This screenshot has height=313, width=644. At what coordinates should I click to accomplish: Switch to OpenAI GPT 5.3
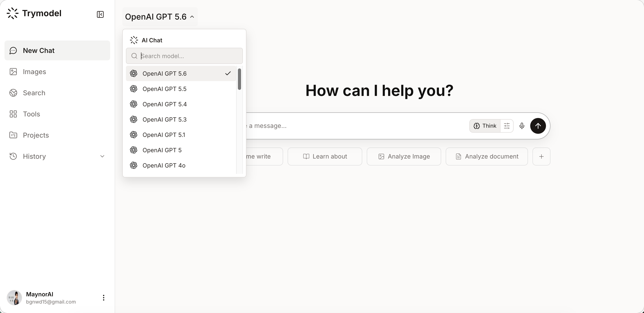pyautogui.click(x=181, y=119)
